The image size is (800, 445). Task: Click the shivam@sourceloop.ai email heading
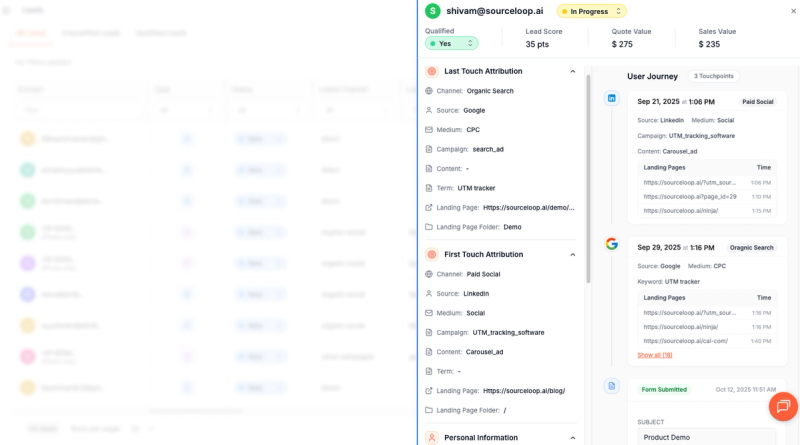(x=494, y=11)
